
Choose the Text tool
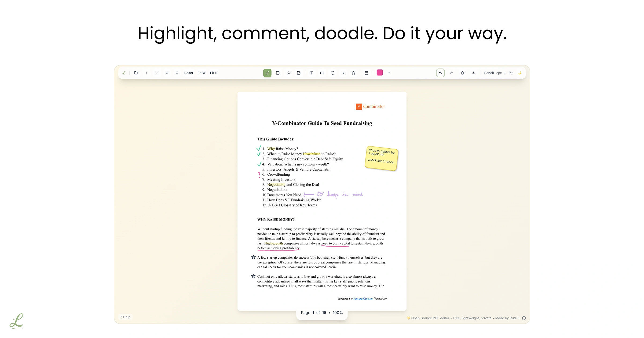point(312,73)
